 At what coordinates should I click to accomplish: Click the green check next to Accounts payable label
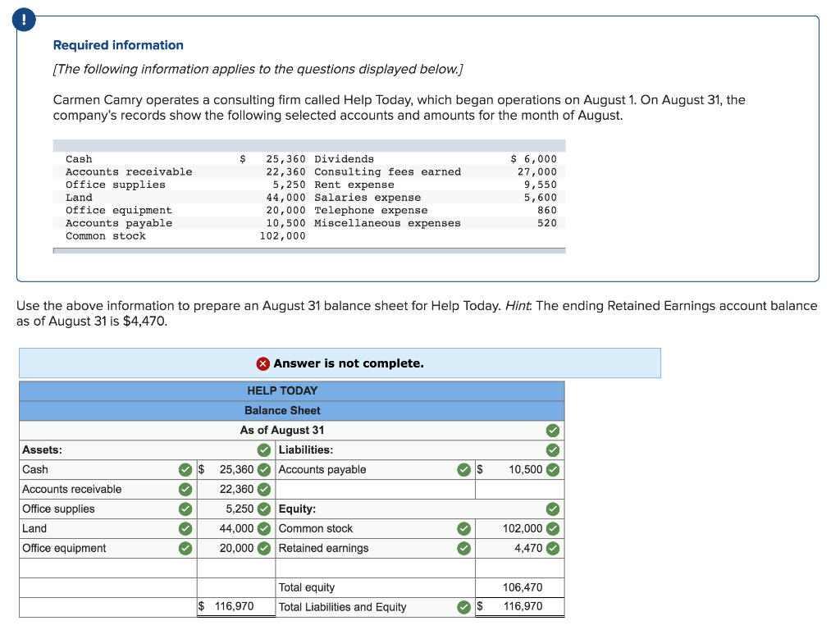click(464, 470)
